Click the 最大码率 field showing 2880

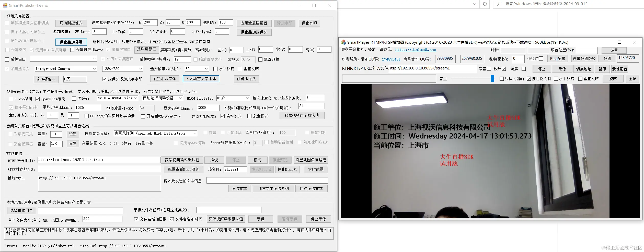(x=208, y=108)
